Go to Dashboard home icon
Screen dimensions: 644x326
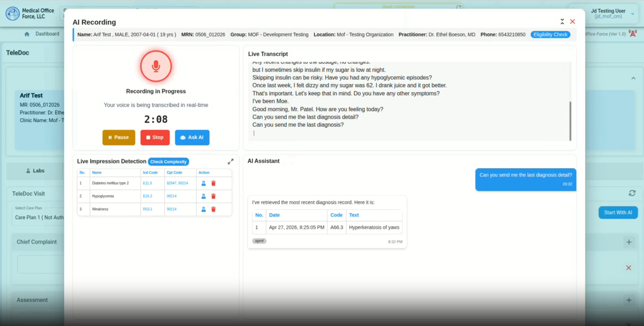[27, 34]
